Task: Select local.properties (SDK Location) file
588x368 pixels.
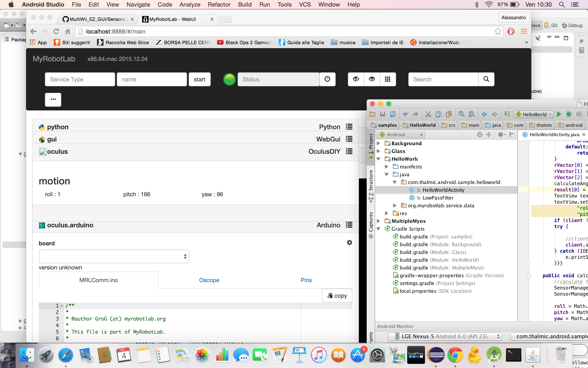Action: 432,291
